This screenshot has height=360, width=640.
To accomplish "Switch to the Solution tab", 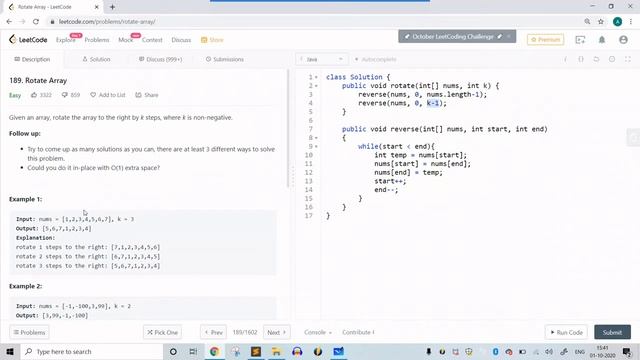I will [96, 59].
